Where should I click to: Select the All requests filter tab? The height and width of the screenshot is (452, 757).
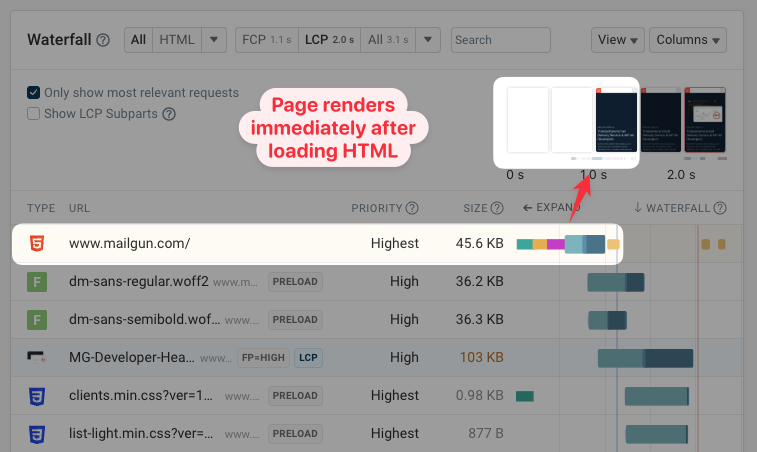click(138, 40)
